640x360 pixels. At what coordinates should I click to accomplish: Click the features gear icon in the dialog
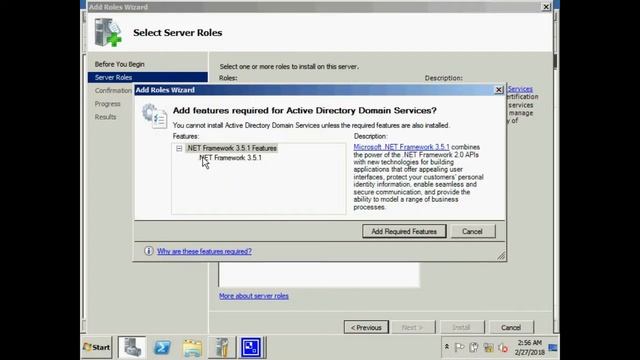pos(154,116)
